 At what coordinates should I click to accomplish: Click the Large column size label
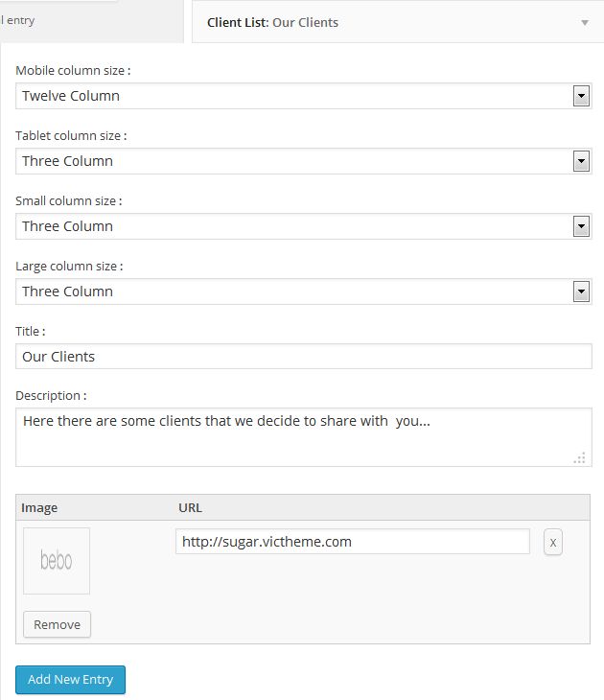pos(69,266)
